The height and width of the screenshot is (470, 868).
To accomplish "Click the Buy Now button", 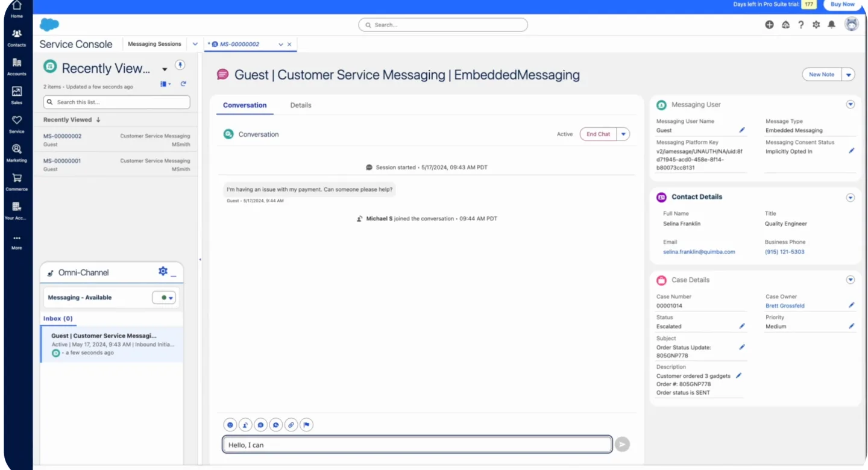I will click(x=842, y=4).
